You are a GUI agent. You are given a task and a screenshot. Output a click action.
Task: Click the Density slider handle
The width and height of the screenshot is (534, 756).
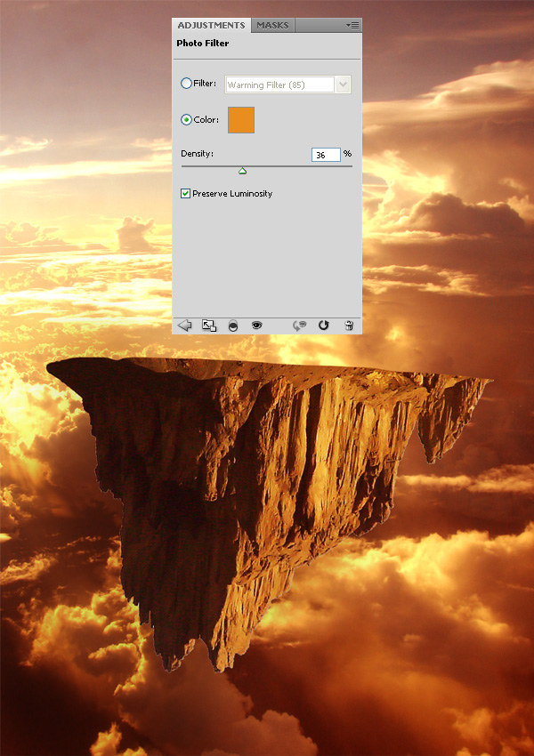243,171
